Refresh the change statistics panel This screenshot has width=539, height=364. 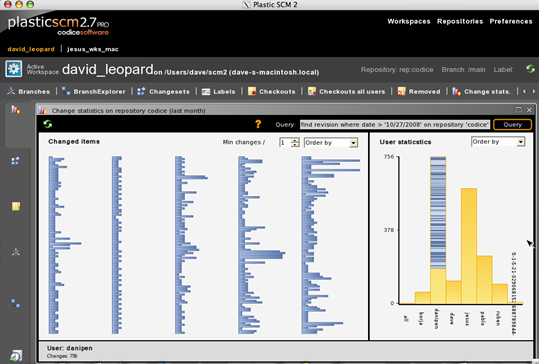(48, 124)
